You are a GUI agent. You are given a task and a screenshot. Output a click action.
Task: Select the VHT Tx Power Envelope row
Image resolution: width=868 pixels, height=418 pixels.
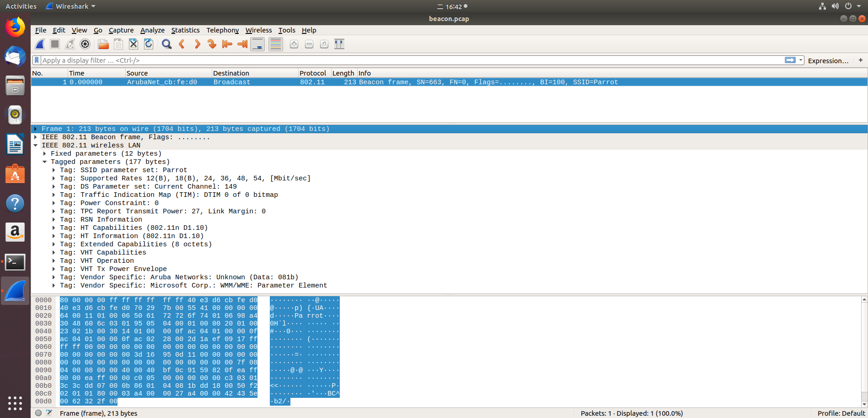(x=449, y=269)
